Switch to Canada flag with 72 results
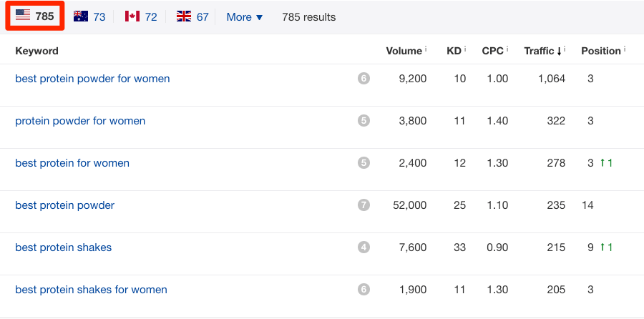The image size is (644, 319). 141,16
